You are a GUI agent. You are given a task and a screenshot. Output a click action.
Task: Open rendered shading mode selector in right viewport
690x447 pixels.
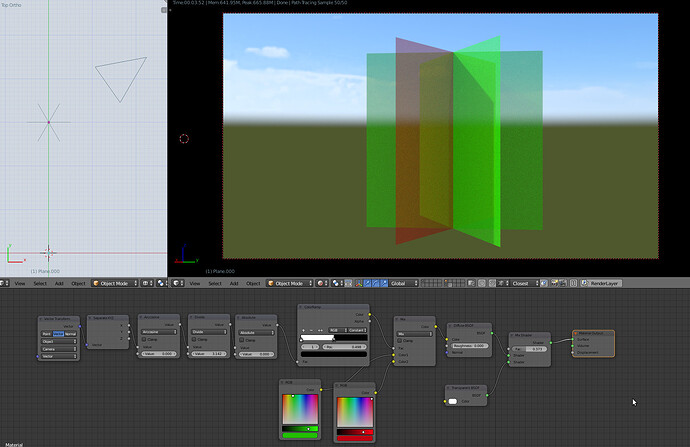[322, 283]
